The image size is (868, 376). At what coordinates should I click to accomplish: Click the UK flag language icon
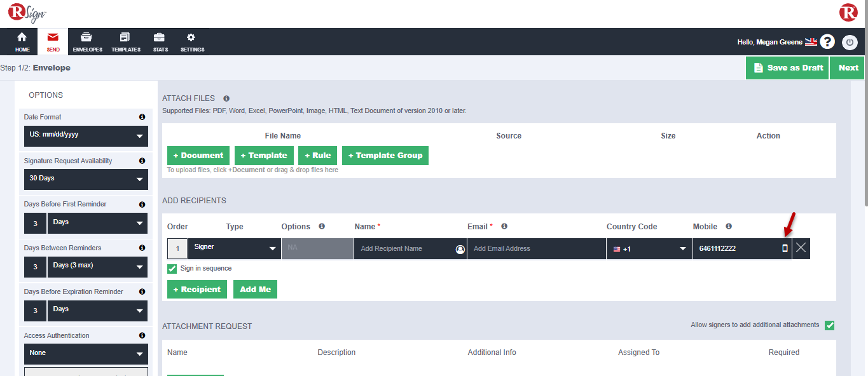[x=811, y=42]
